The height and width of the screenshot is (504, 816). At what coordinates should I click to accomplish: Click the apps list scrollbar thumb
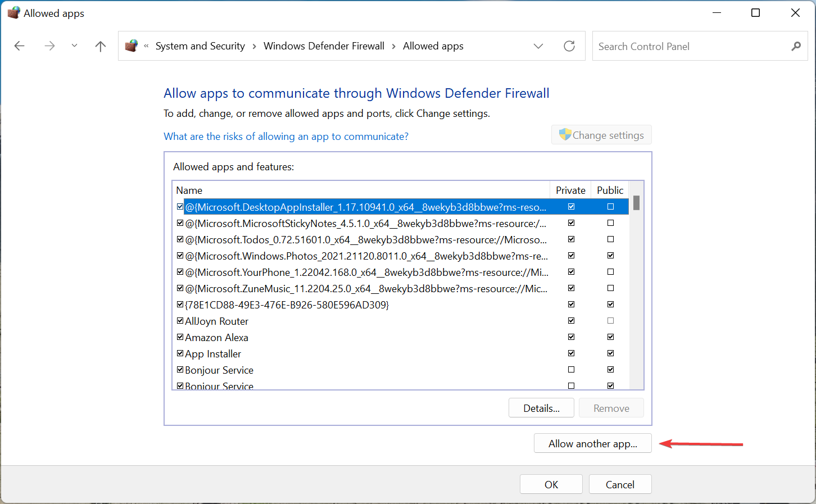[636, 203]
